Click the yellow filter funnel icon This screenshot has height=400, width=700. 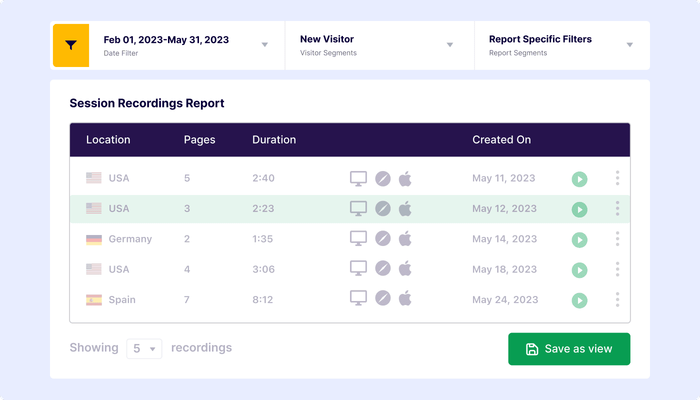click(x=70, y=45)
